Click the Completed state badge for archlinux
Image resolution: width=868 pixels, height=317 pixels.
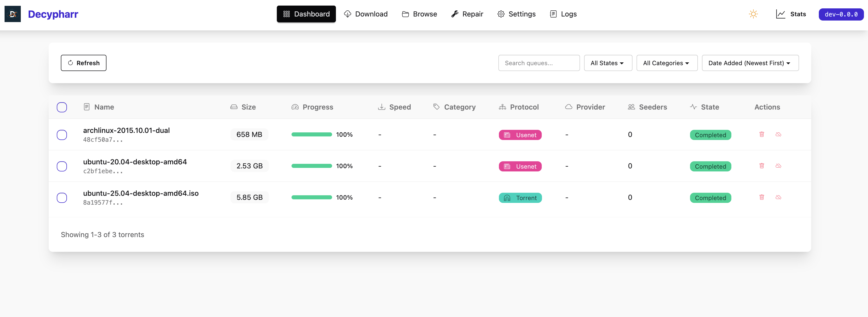click(x=710, y=135)
